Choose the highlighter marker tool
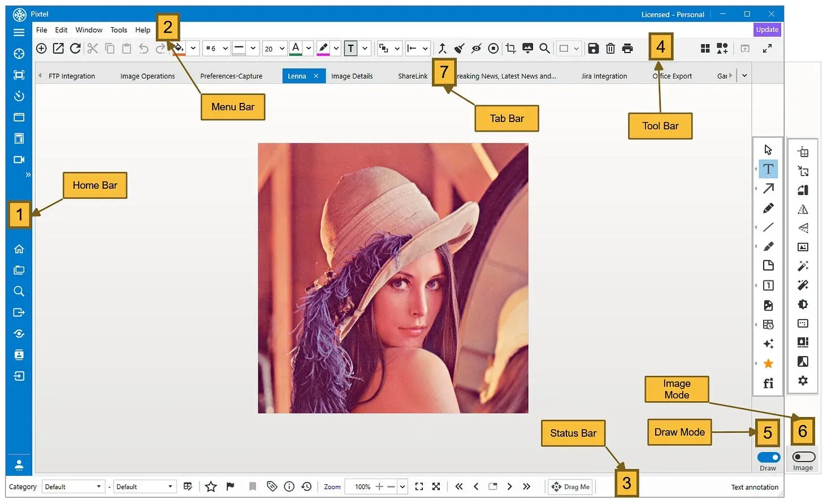Screen dimensions: 823x504 pyautogui.click(x=768, y=246)
